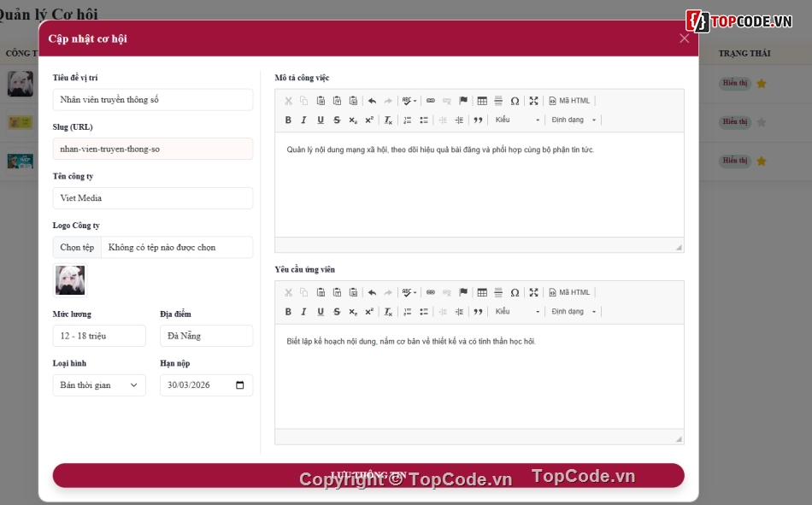Open Kiểu style dropdown in Yêu cầu ứng viên editor
Viewport: 812px width, 505px height.
[517, 312]
